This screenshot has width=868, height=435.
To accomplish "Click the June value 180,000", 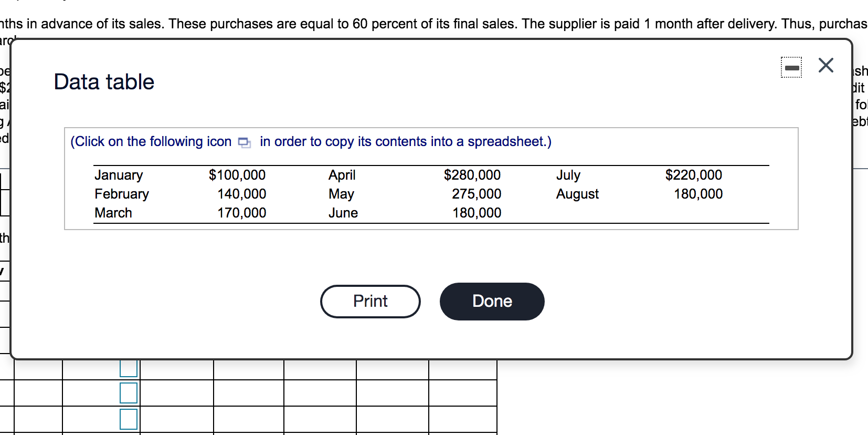I will click(x=477, y=213).
